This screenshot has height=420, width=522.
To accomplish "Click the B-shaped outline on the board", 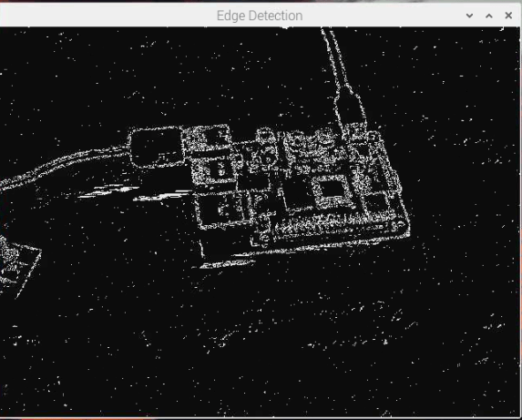I will coord(220,169).
